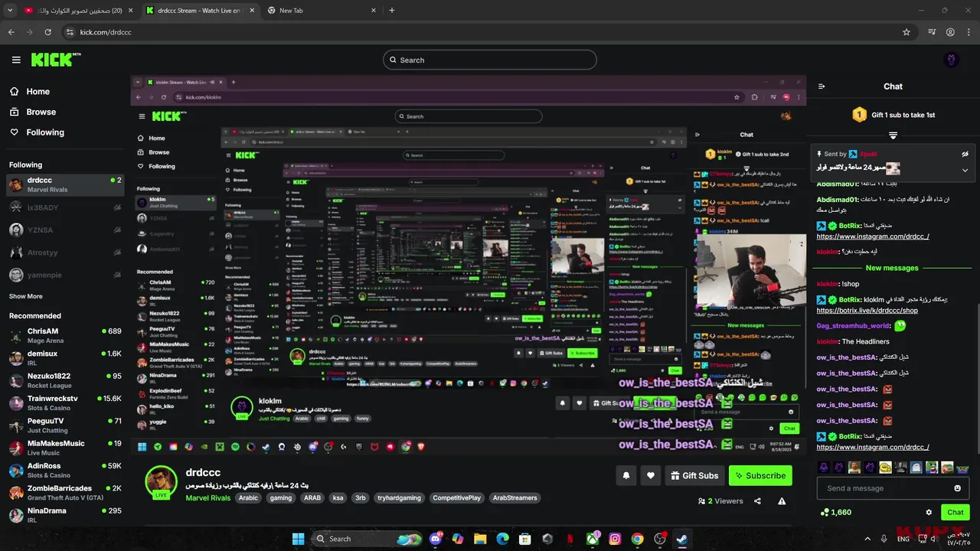
Task: Open Steam from the taskbar
Action: [x=681, y=539]
